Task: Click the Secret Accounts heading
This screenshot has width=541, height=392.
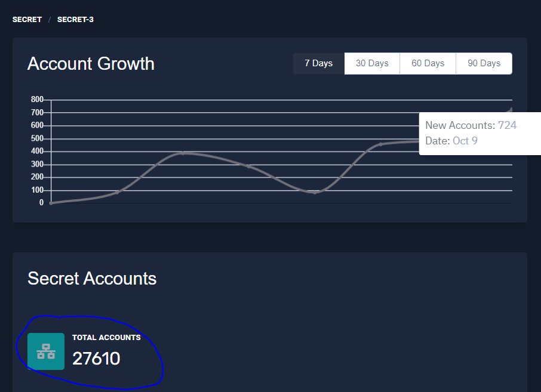Action: click(x=92, y=278)
